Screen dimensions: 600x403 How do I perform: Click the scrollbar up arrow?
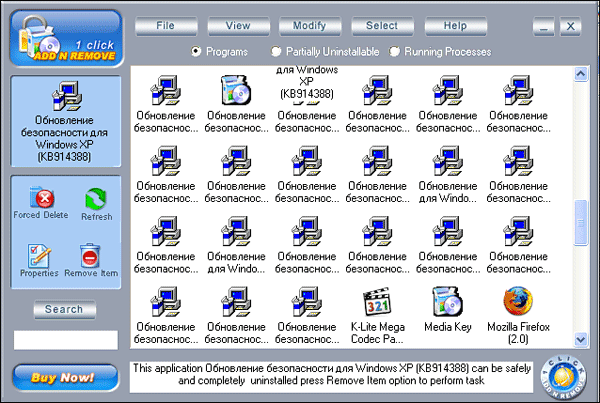[x=580, y=73]
